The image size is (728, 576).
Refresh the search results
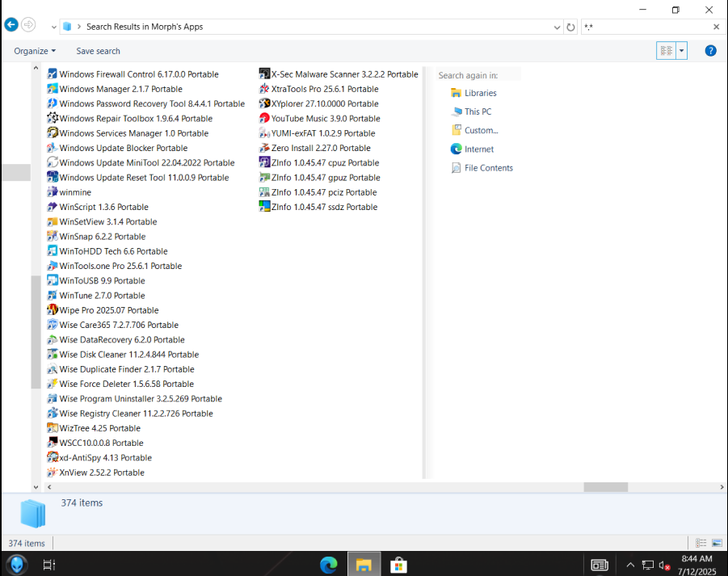(x=570, y=27)
